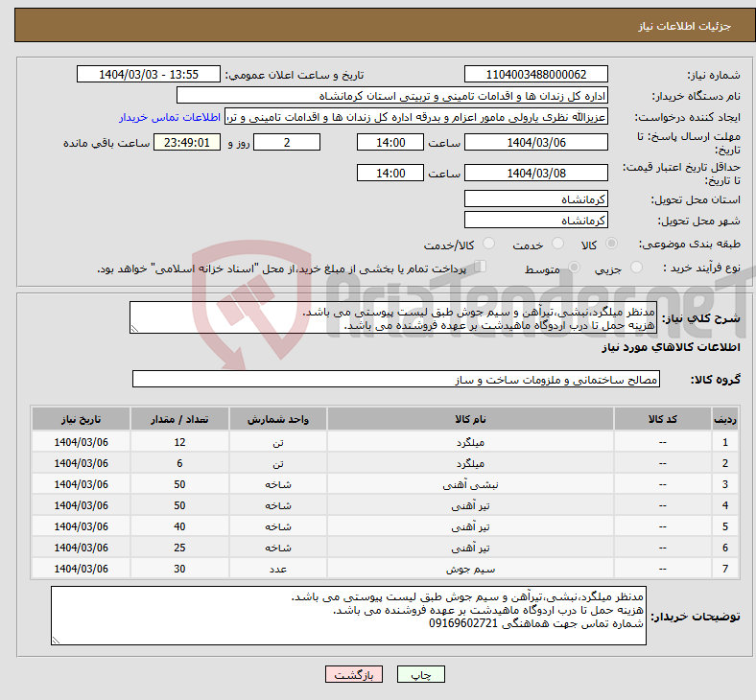Click میلگرد in row 2
Screen dimensions: 756x700
tap(470, 463)
